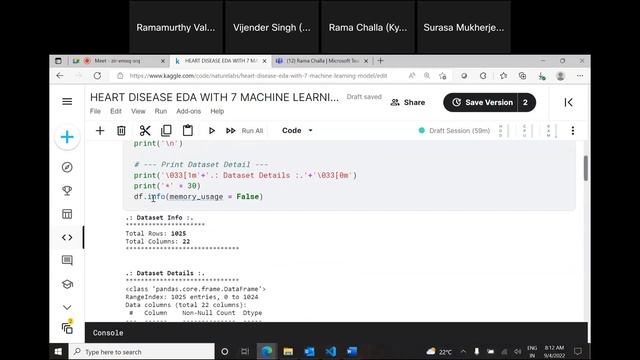Open the View menu
The image size is (640, 360).
[138, 111]
